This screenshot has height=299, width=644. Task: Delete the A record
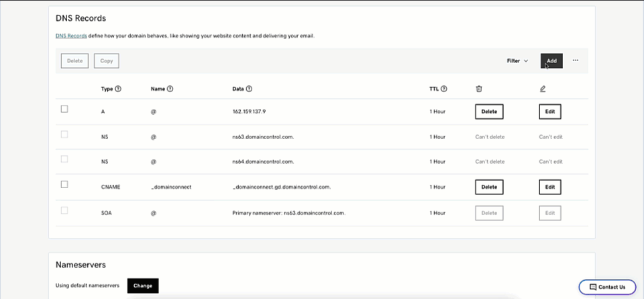489,112
